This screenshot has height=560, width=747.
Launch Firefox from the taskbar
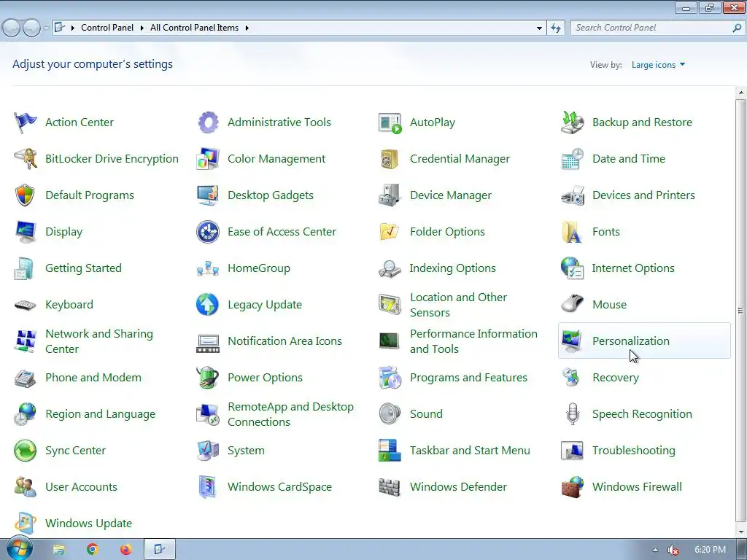pyautogui.click(x=125, y=550)
